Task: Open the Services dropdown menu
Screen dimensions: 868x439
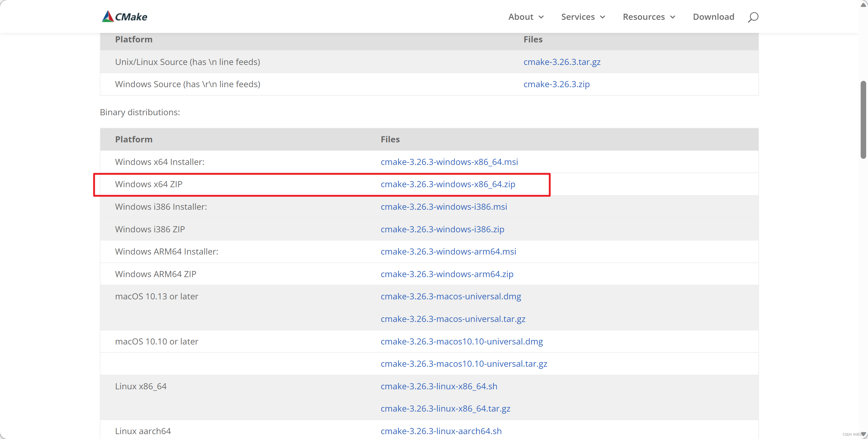Action: click(583, 16)
